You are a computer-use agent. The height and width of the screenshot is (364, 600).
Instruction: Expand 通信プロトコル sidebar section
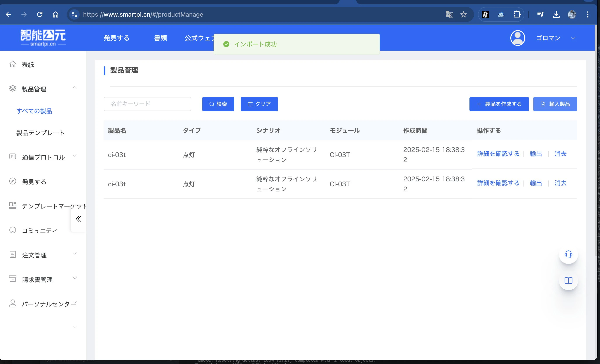(x=75, y=156)
